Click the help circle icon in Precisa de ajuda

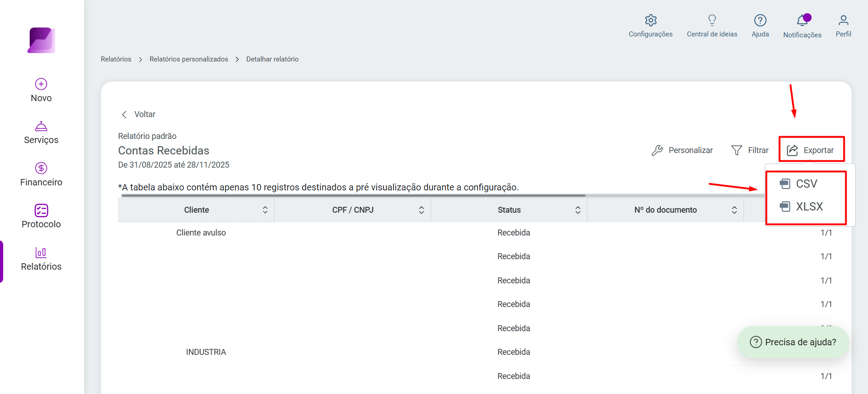click(x=756, y=342)
